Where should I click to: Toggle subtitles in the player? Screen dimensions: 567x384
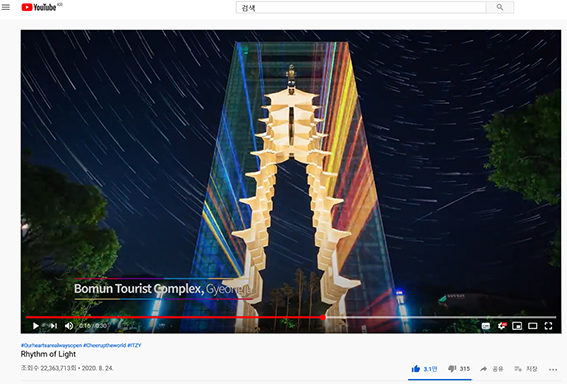[486, 326]
